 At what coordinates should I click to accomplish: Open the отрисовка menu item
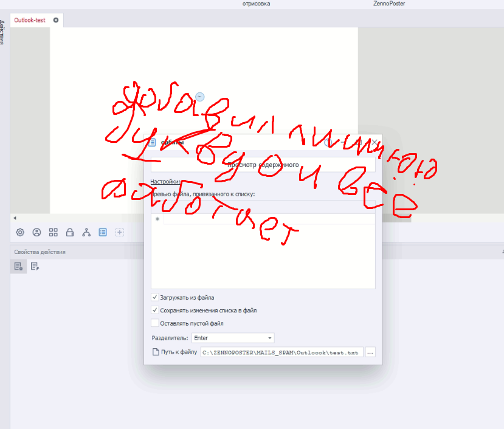click(256, 4)
